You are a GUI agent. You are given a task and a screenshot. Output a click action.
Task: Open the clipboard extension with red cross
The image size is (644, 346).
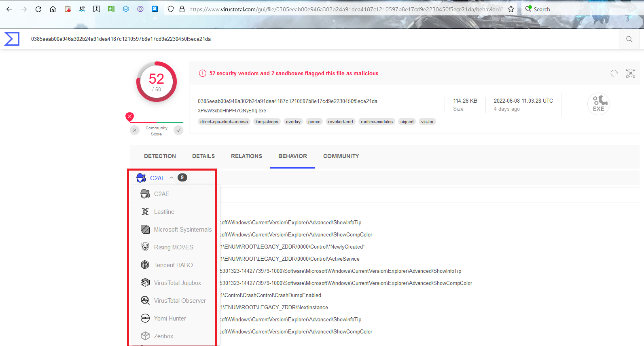68,9
